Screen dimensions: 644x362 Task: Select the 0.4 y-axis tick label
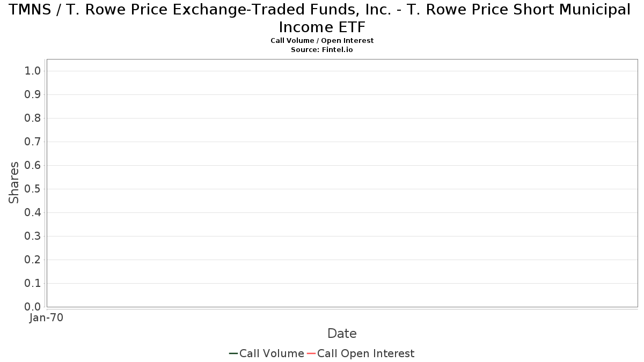33,212
